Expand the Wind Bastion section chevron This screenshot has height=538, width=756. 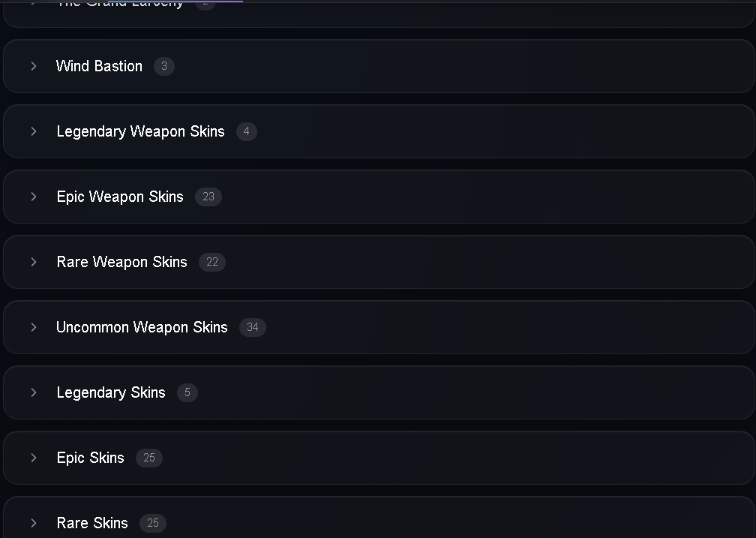[x=33, y=66]
